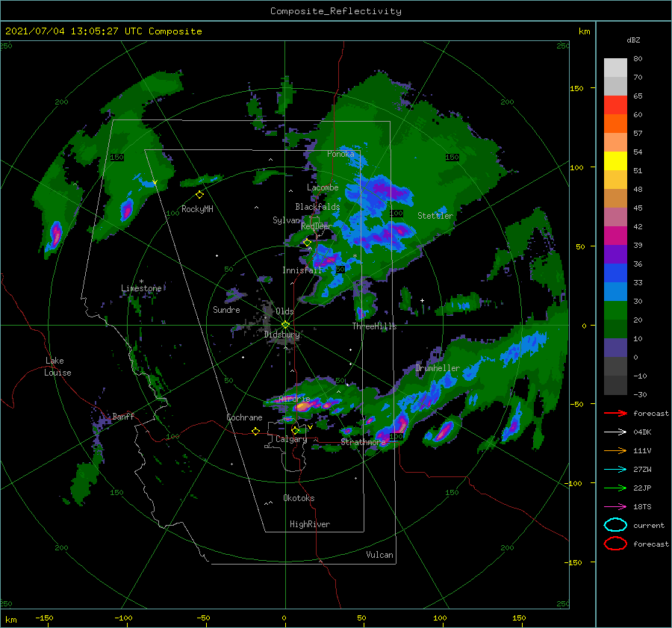Viewport: 672px width, 628px height.
Task: Click the Lake Louise label
Action: click(x=57, y=367)
